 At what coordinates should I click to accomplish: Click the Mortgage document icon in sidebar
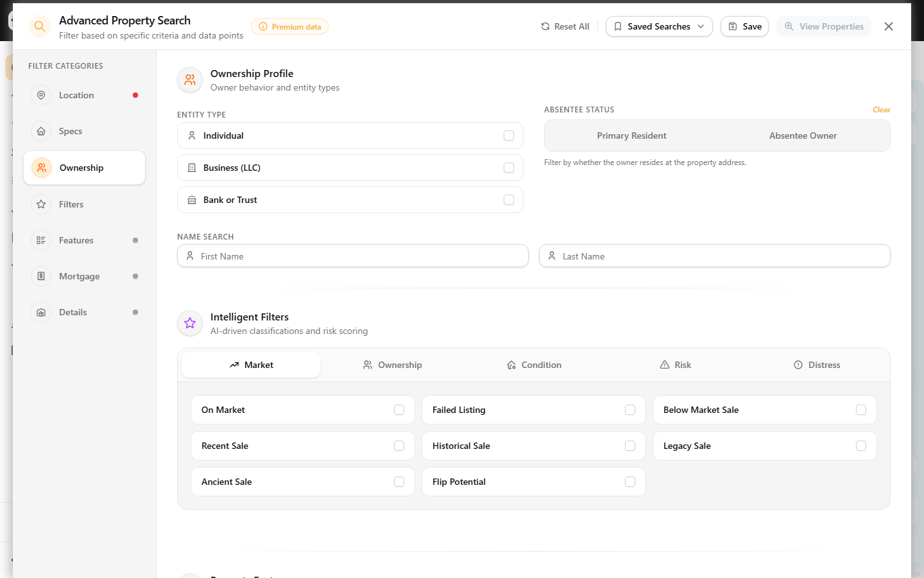coord(41,276)
